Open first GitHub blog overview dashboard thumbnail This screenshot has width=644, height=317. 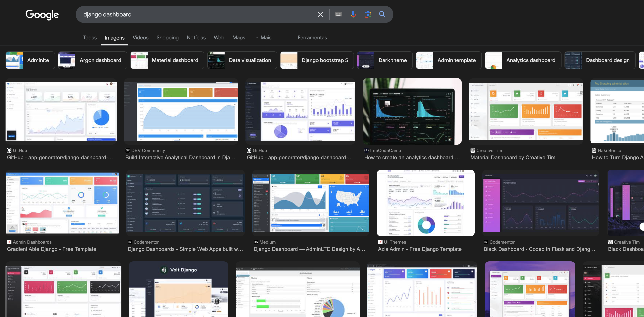coord(61,111)
